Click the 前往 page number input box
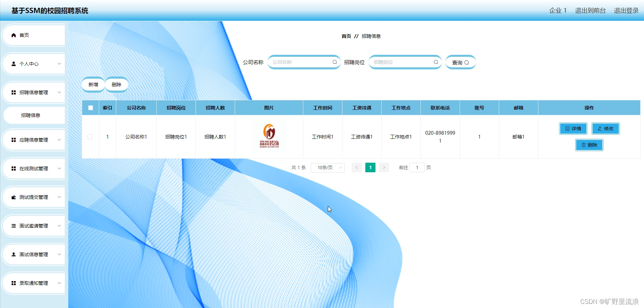Viewport: 644px width, 308px height. (x=417, y=167)
